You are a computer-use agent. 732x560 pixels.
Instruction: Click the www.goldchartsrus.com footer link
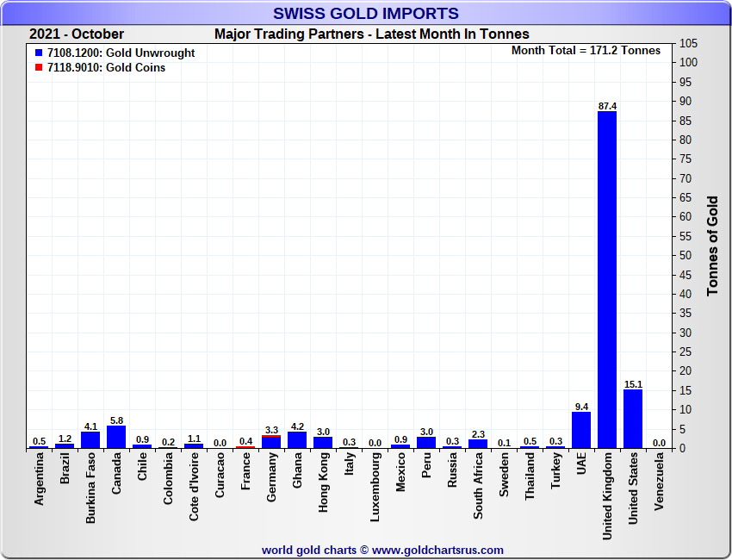pos(438,550)
